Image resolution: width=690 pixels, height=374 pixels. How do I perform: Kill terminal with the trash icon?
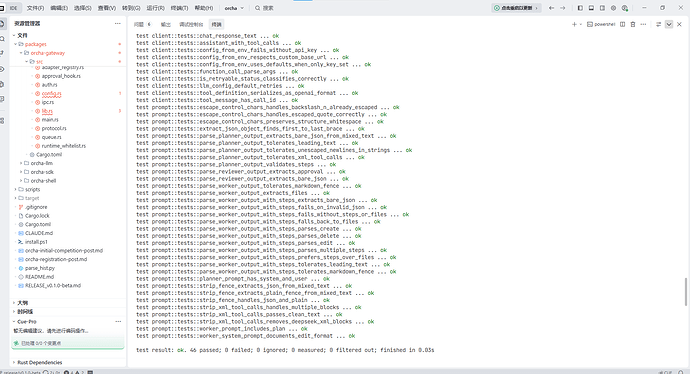[x=633, y=25]
